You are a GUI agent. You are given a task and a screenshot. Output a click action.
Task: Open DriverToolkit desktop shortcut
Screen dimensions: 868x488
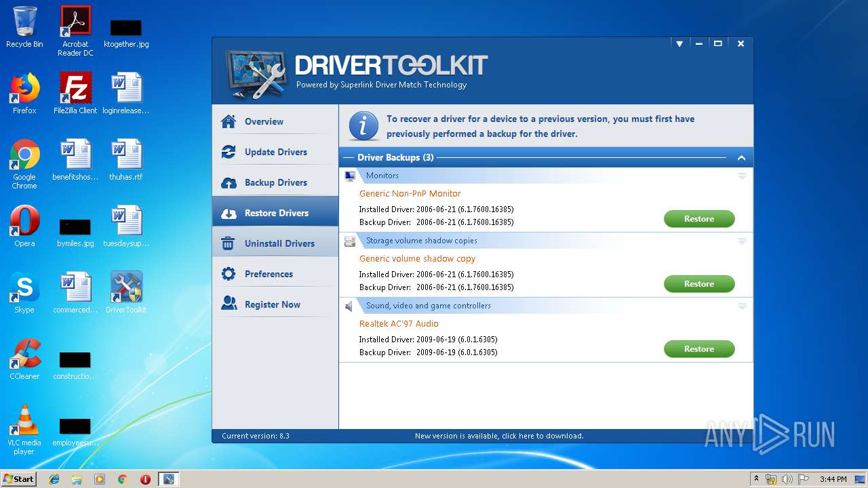click(126, 293)
